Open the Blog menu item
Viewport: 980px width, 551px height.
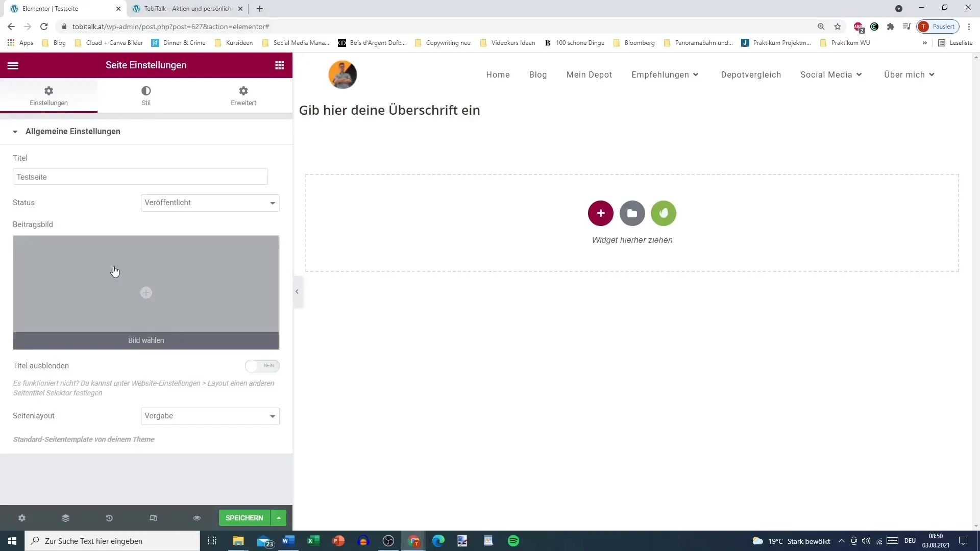538,74
